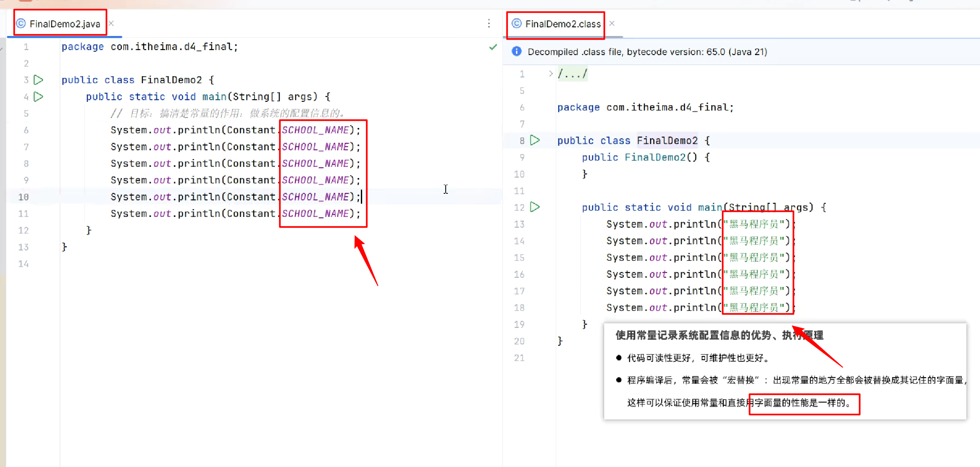Click run gutter icon at decompiled line 12

(x=535, y=207)
